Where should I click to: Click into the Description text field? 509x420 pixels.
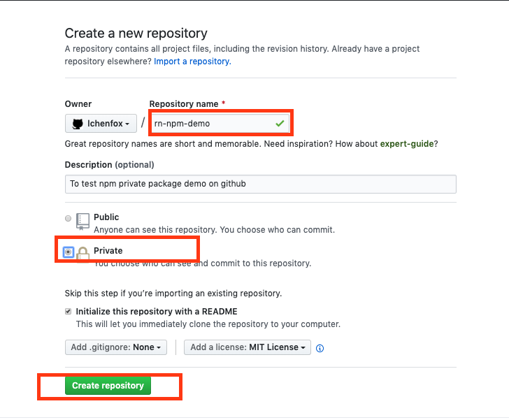point(260,184)
